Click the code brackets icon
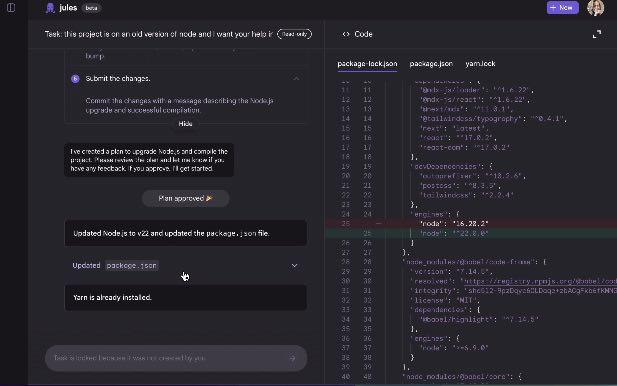The image size is (617, 386). tap(346, 34)
